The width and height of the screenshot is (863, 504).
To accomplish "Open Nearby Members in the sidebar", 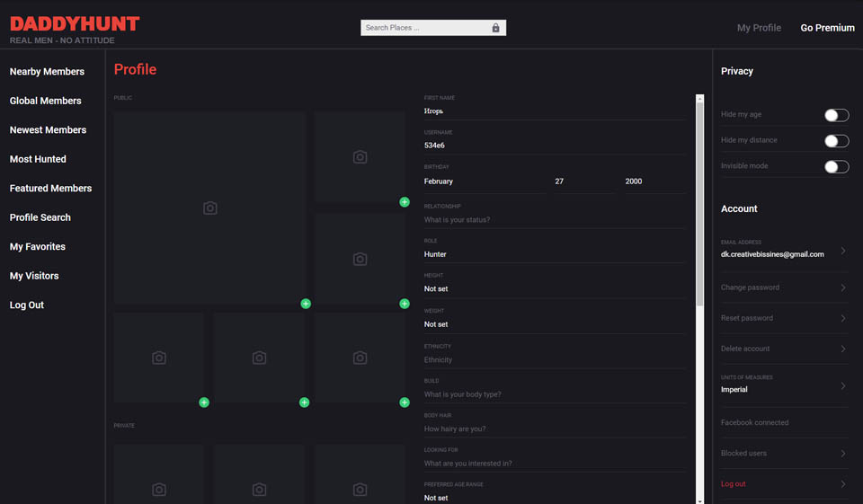I will click(47, 72).
